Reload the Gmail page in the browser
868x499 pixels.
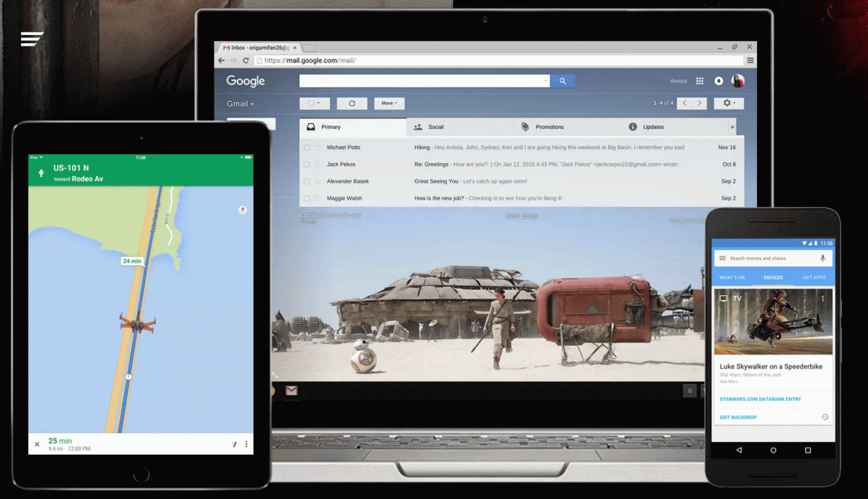246,60
